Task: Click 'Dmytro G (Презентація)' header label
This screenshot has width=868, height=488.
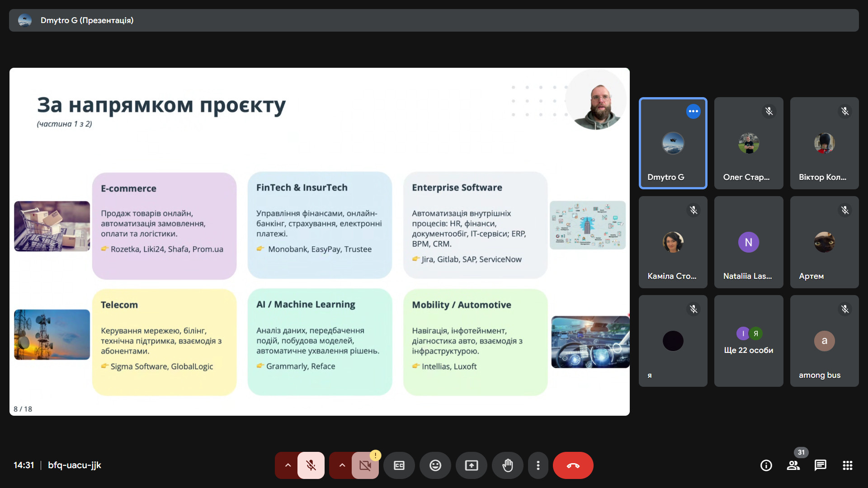Action: [x=87, y=20]
